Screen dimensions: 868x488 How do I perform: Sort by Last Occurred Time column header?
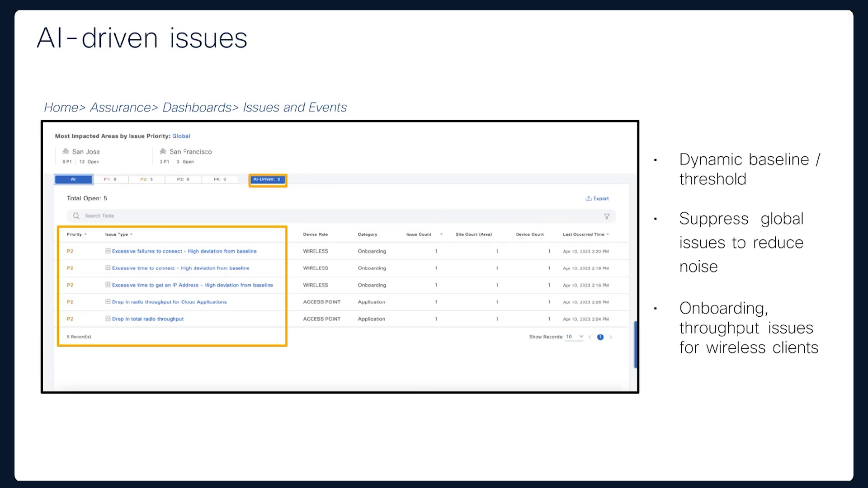pos(586,235)
